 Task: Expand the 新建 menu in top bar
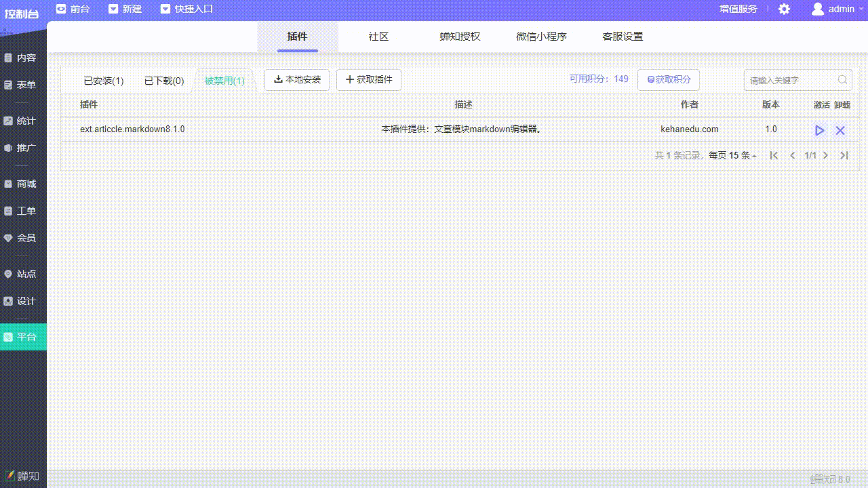click(125, 9)
